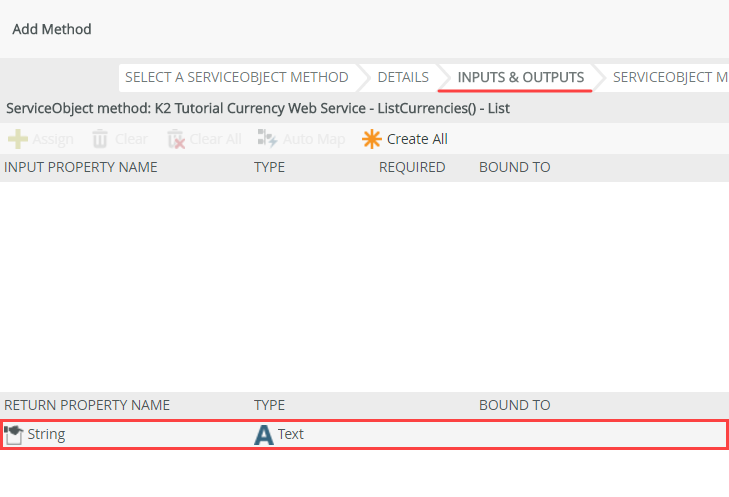Click the Return Property Name column header

click(x=87, y=405)
